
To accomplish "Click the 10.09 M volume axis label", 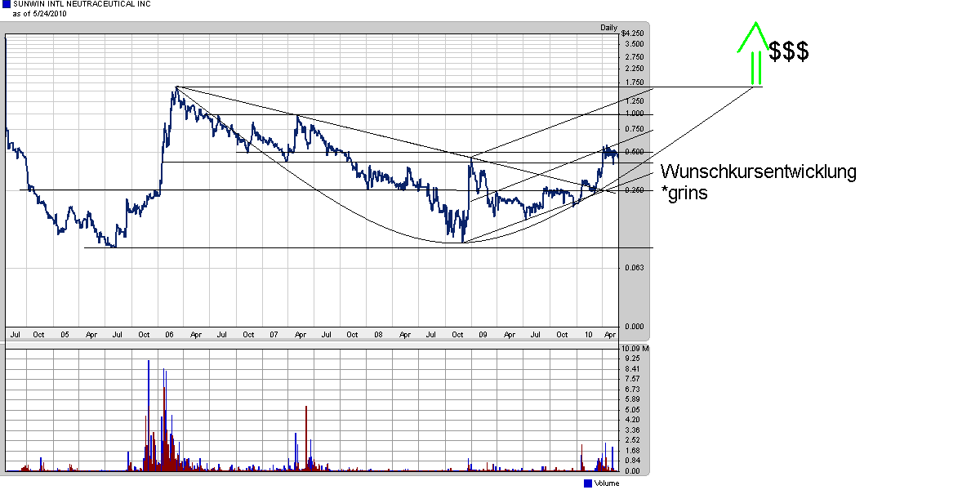I will point(635,349).
